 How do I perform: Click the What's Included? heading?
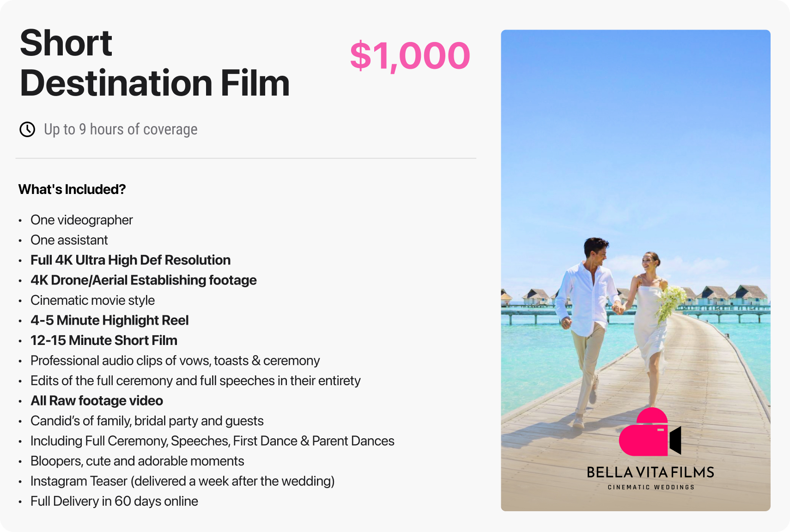[72, 189]
